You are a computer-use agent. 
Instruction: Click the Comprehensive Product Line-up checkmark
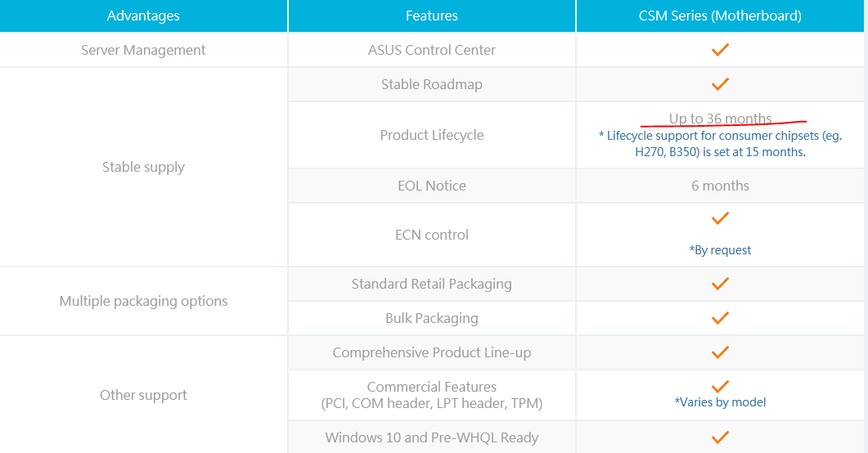[x=720, y=352]
